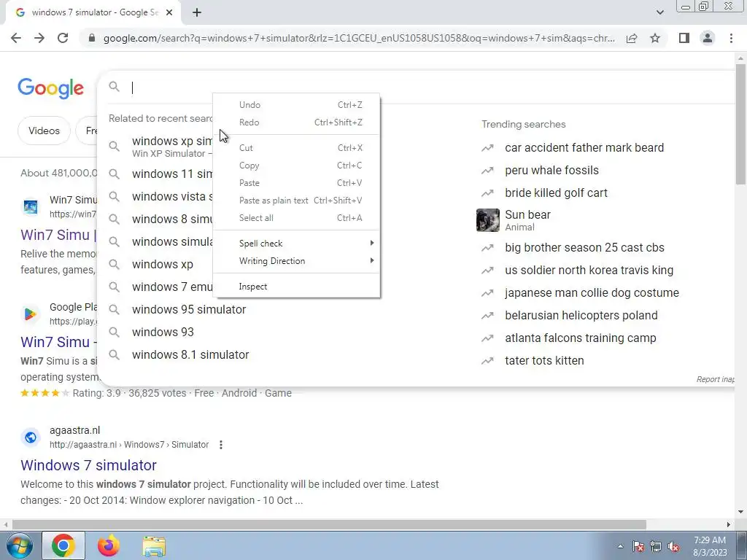Go back using the browser back arrow
This screenshot has height=560, width=747.
tap(16, 38)
